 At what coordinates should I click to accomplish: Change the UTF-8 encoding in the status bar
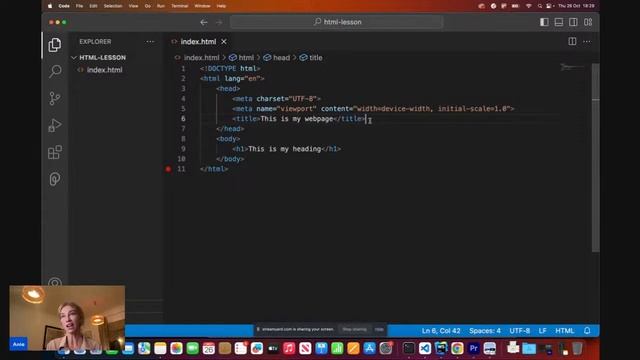pos(520,331)
